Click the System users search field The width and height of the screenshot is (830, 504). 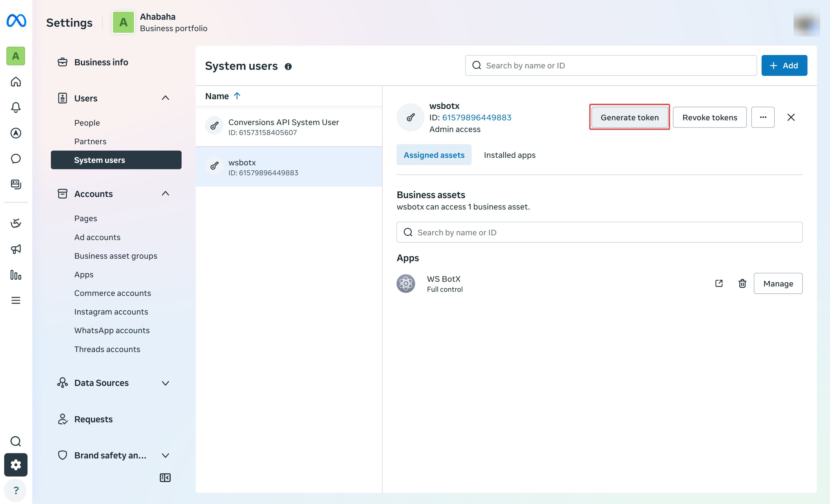click(x=611, y=65)
